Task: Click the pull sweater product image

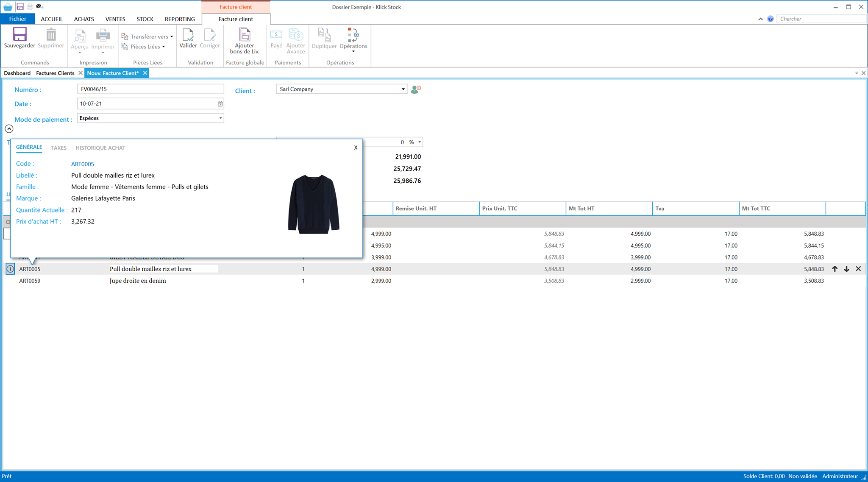Action: coord(314,203)
